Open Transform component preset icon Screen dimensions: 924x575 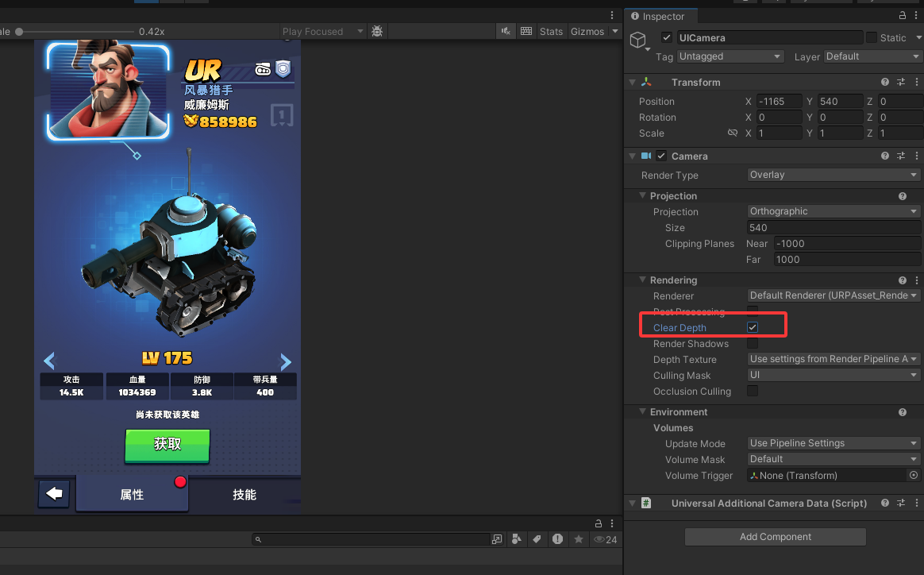(901, 82)
